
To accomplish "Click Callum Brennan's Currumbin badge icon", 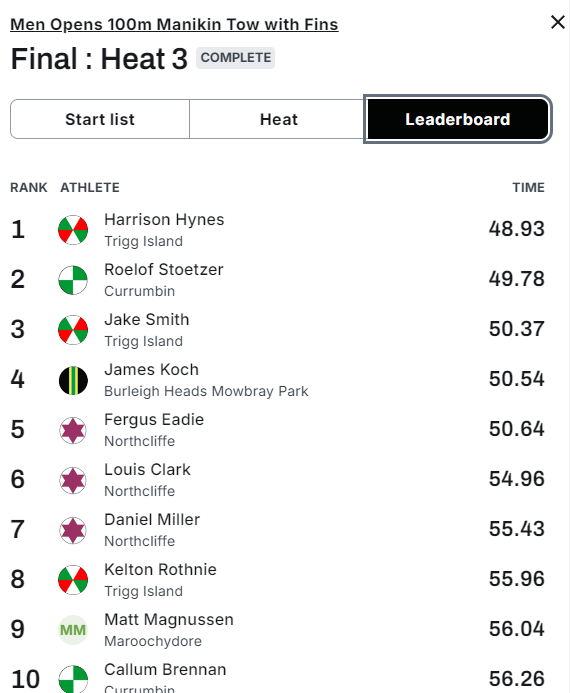I will click(73, 679).
